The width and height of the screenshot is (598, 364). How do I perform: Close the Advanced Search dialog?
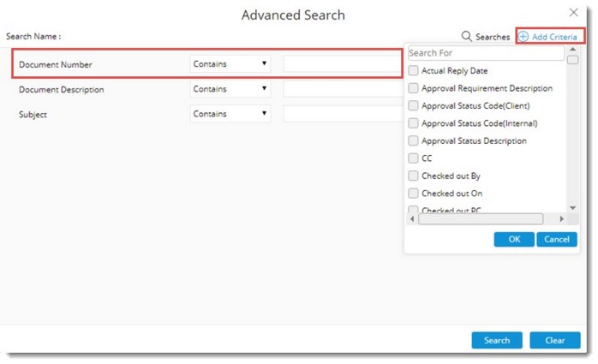click(x=574, y=13)
